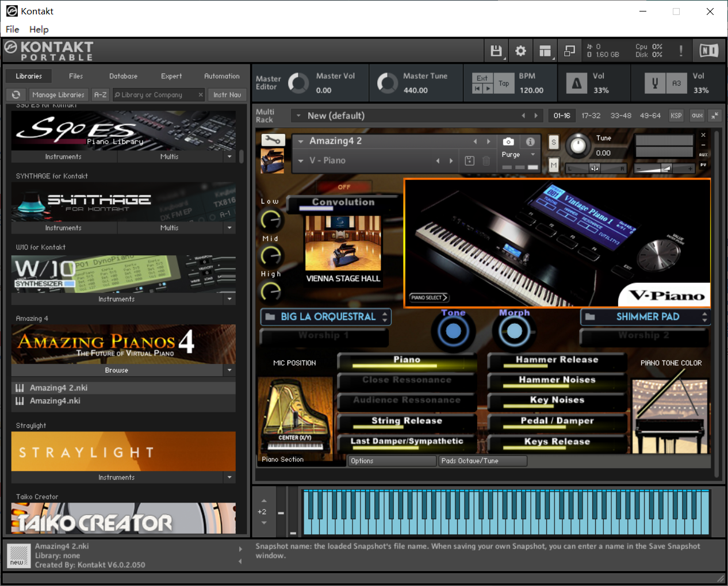Delete the loaded snapshot via trash icon
The height and width of the screenshot is (586, 728).
(486, 160)
